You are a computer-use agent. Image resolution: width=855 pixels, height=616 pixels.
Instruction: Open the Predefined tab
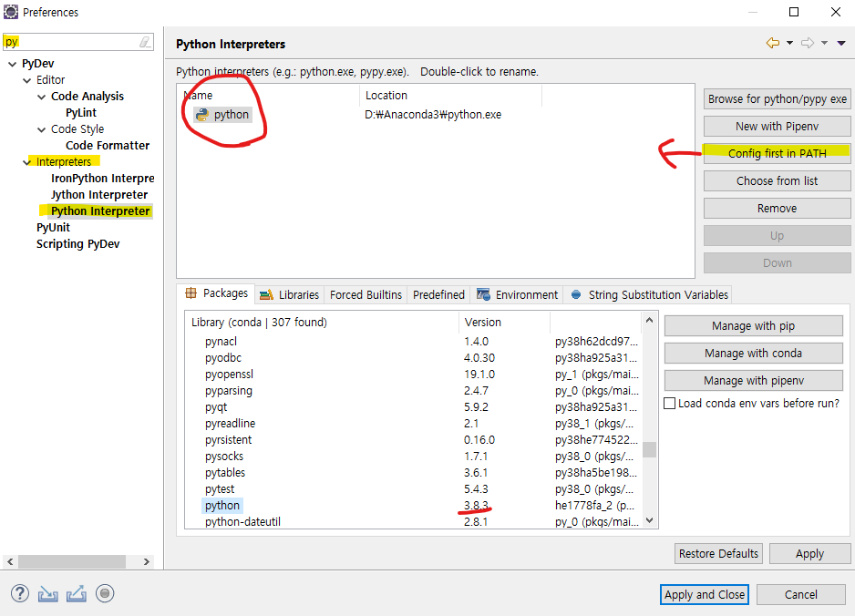coord(438,295)
